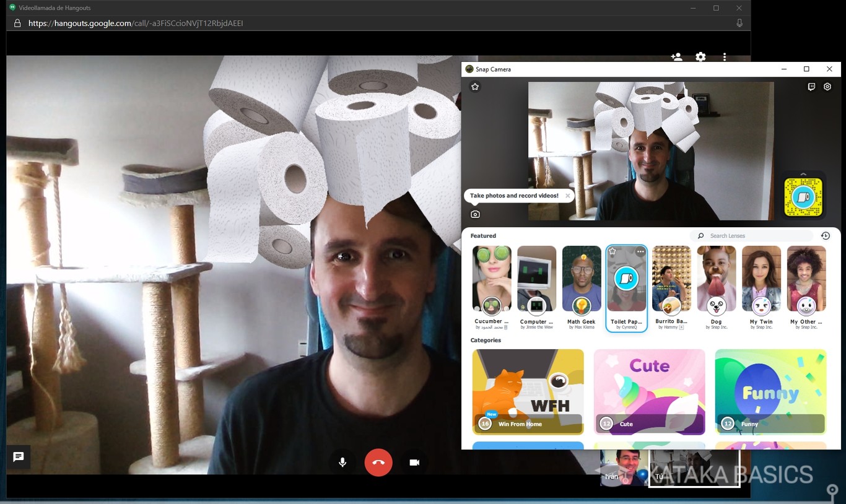846x504 pixels.
Task: Open the Toilet Paper lens options menu
Action: tap(640, 251)
